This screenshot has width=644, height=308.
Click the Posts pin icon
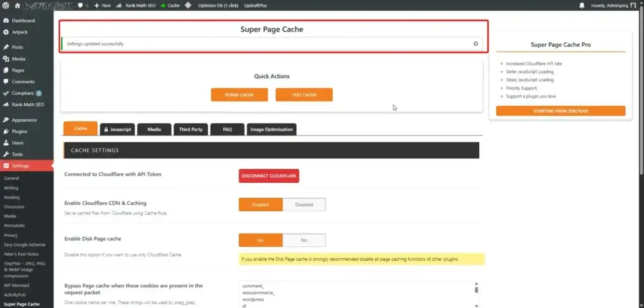[6, 47]
